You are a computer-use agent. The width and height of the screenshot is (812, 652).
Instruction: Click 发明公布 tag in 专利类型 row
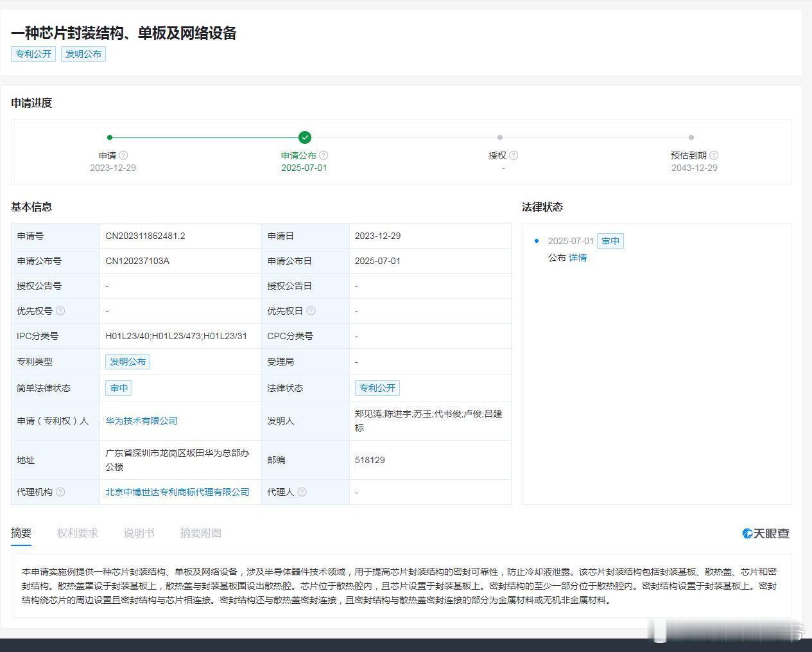(128, 362)
